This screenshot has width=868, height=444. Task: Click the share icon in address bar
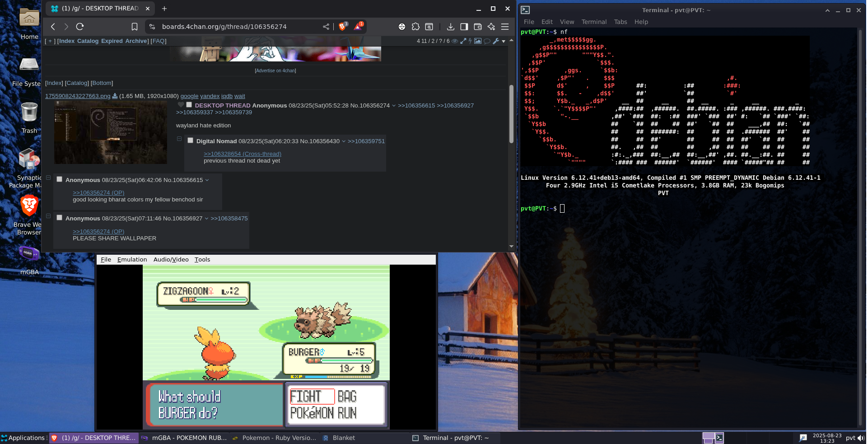[326, 27]
